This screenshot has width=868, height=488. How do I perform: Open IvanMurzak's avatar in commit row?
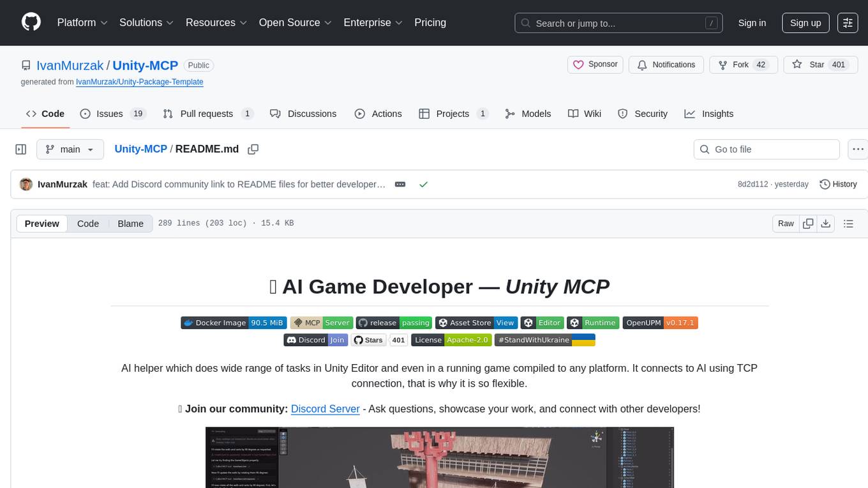(26, 184)
